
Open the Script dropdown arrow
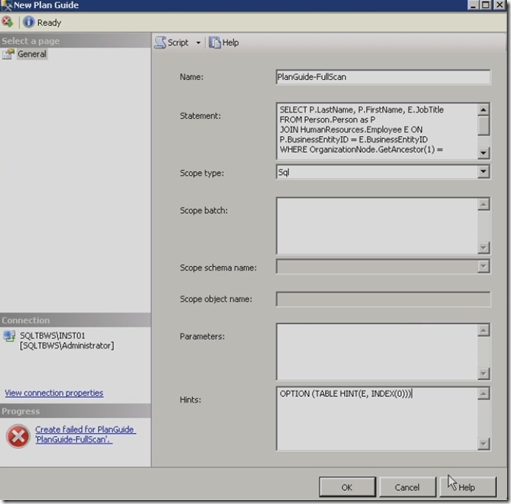click(x=198, y=43)
